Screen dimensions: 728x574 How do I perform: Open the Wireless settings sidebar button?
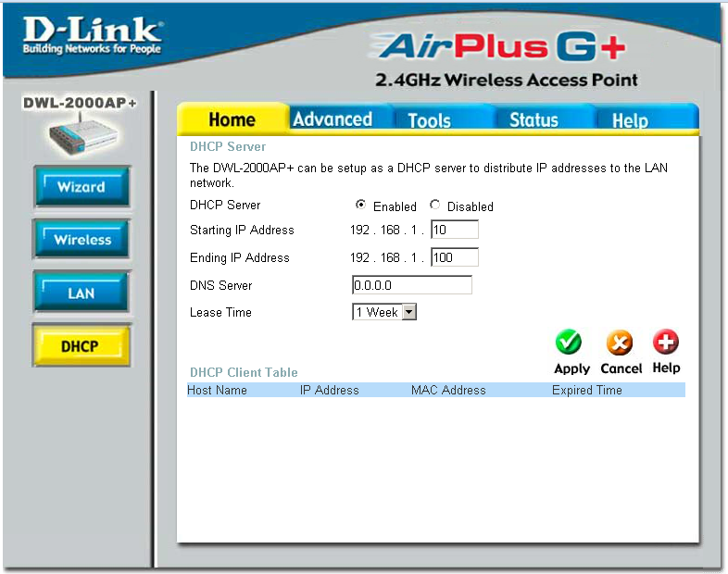point(82,240)
